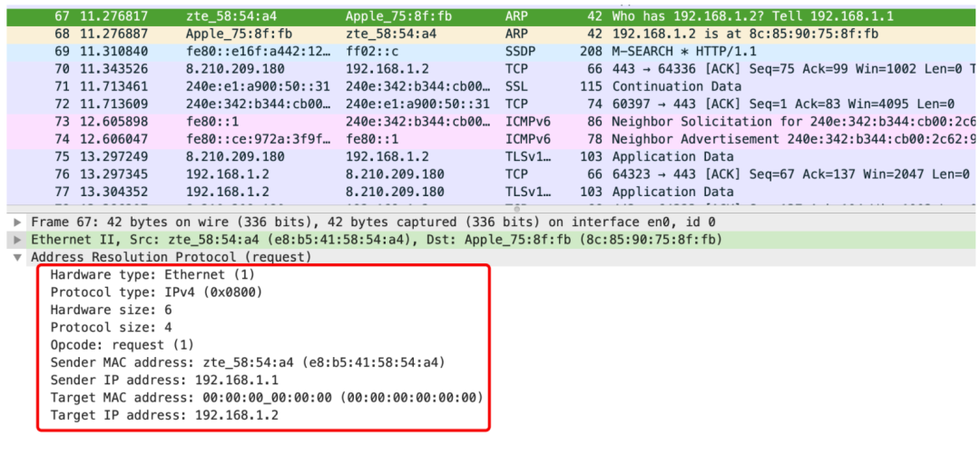Click Address Resolution Protocol (request) header
The image size is (980, 456).
coord(171,257)
